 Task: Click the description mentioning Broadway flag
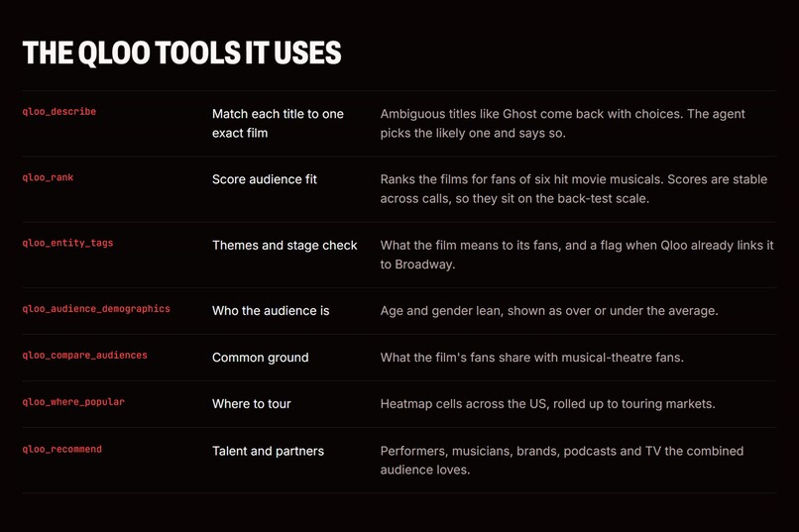pos(577,255)
